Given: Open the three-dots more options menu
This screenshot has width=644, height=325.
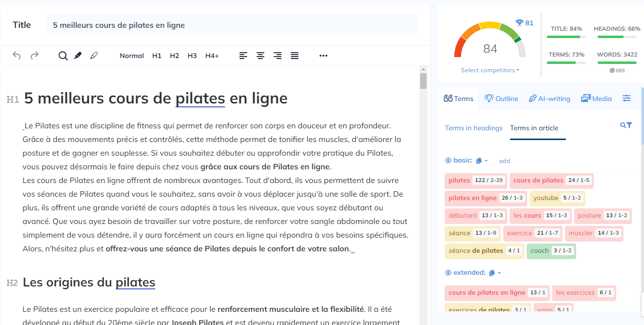Looking at the screenshot, I should [x=323, y=56].
